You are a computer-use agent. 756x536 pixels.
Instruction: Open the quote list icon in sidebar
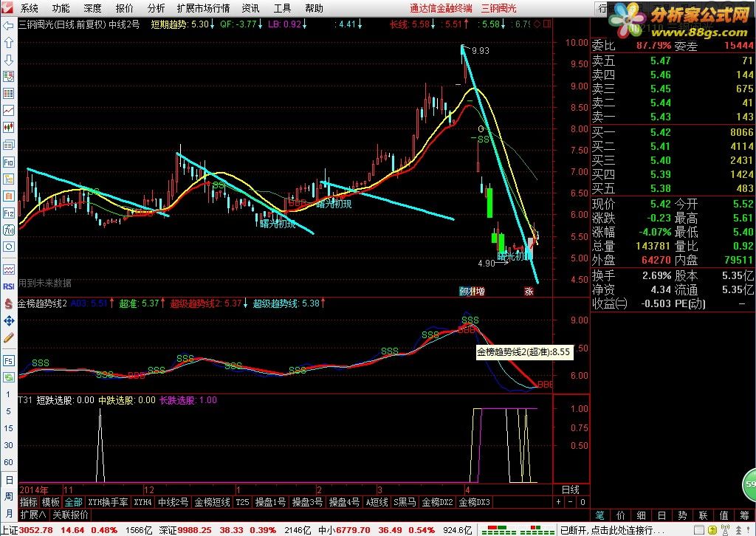(x=8, y=77)
